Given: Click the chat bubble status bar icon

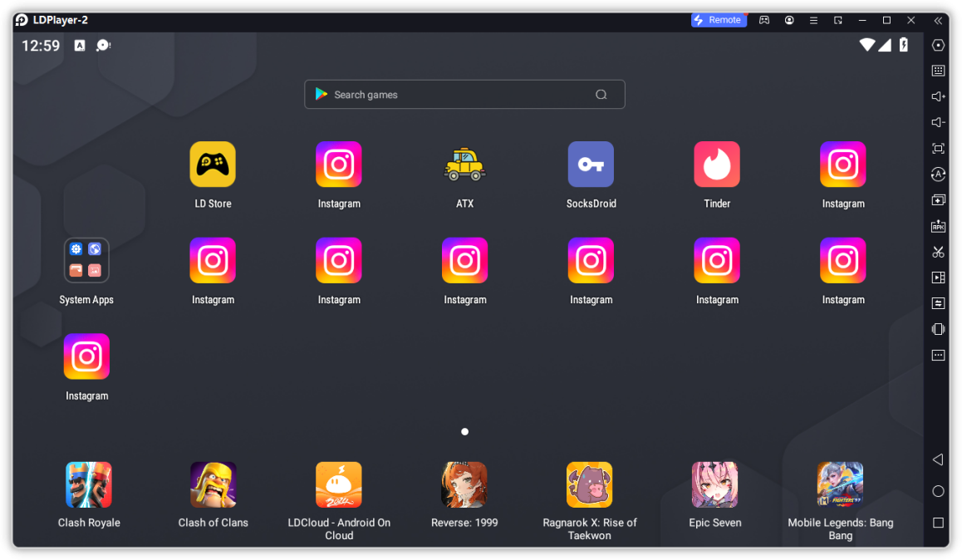Looking at the screenshot, I should [103, 46].
